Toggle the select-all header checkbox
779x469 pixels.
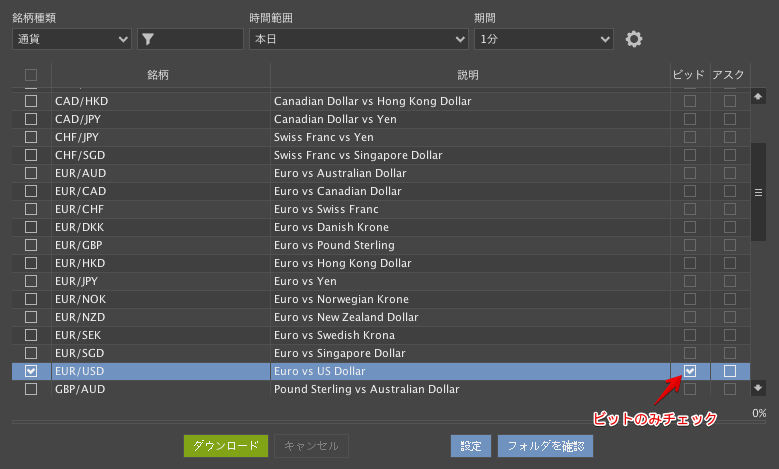(x=31, y=75)
